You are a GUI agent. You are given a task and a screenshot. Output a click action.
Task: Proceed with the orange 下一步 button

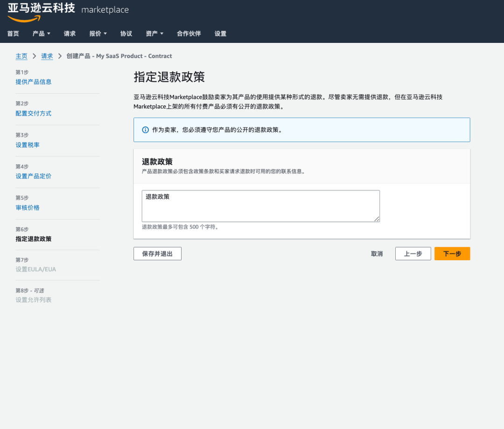coord(452,254)
